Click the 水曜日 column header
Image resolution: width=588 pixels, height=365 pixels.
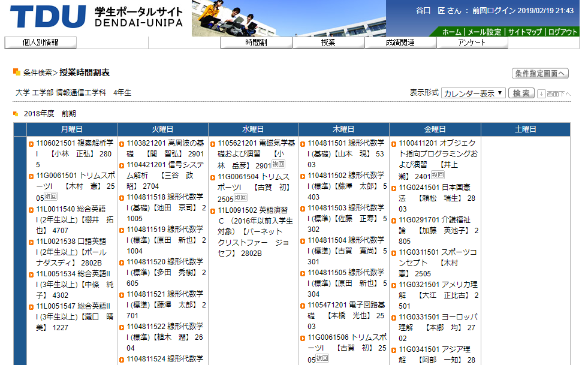(x=253, y=129)
